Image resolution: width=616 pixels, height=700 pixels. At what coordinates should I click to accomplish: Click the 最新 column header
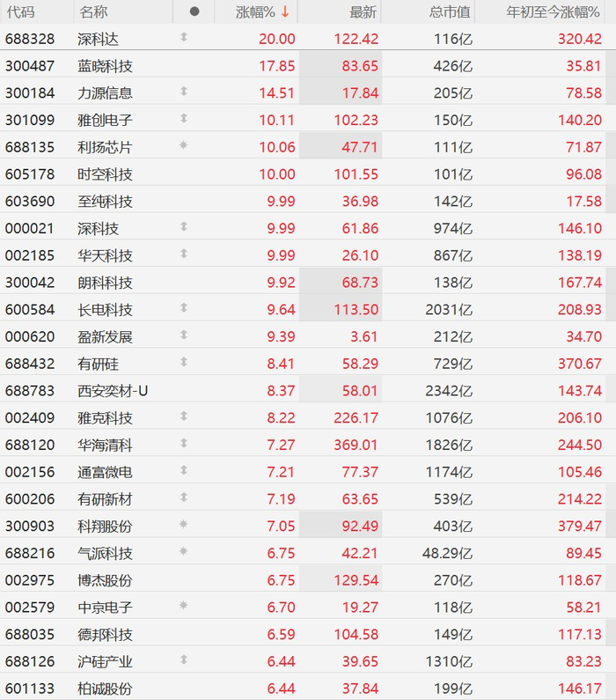363,12
